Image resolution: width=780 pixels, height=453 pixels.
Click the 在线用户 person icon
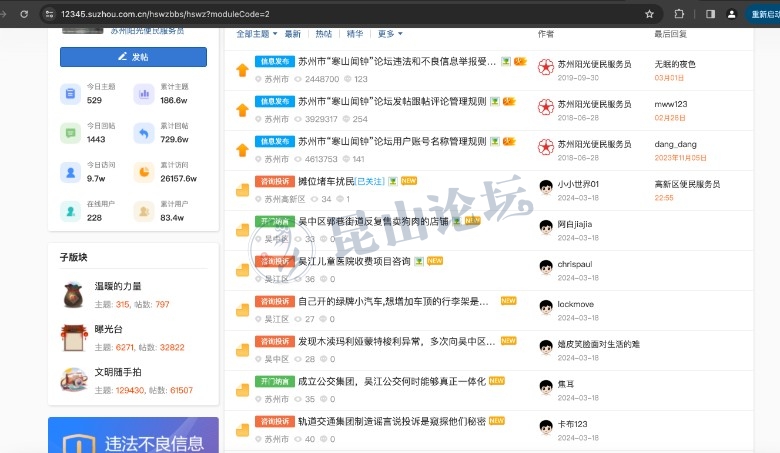70,211
